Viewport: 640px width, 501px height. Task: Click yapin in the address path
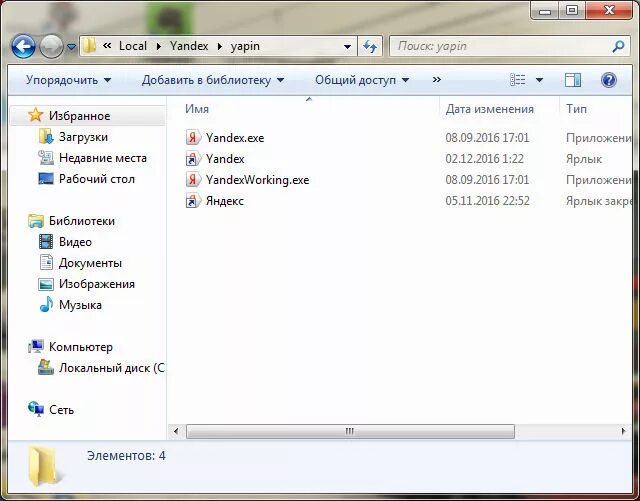coord(245,46)
